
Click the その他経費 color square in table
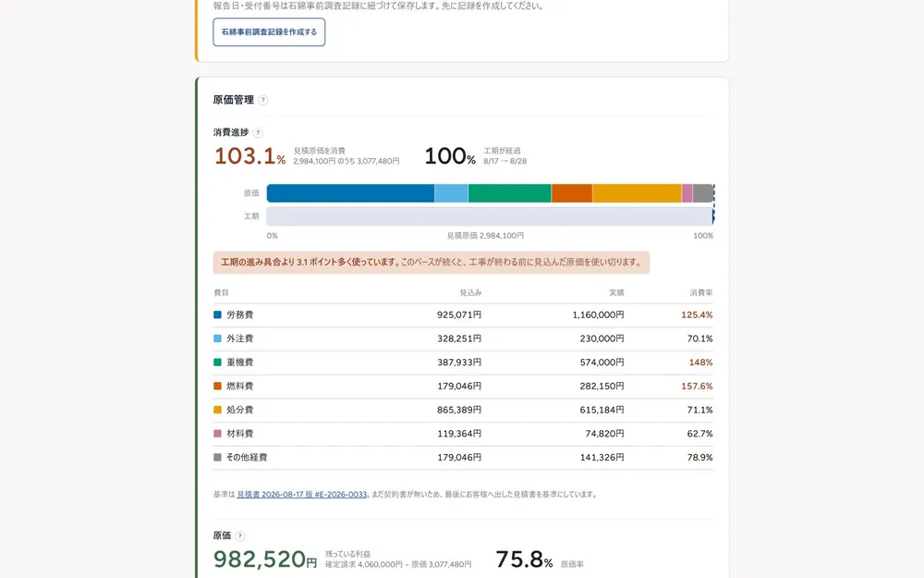217,457
